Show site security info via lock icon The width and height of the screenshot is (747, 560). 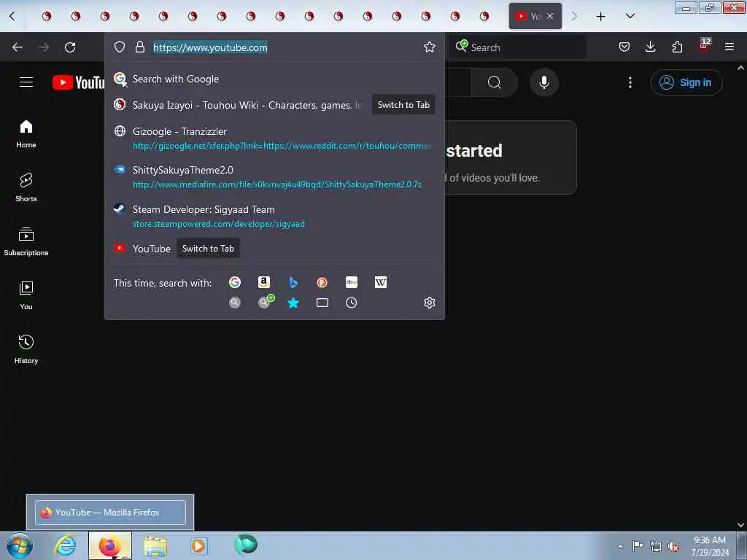point(139,47)
